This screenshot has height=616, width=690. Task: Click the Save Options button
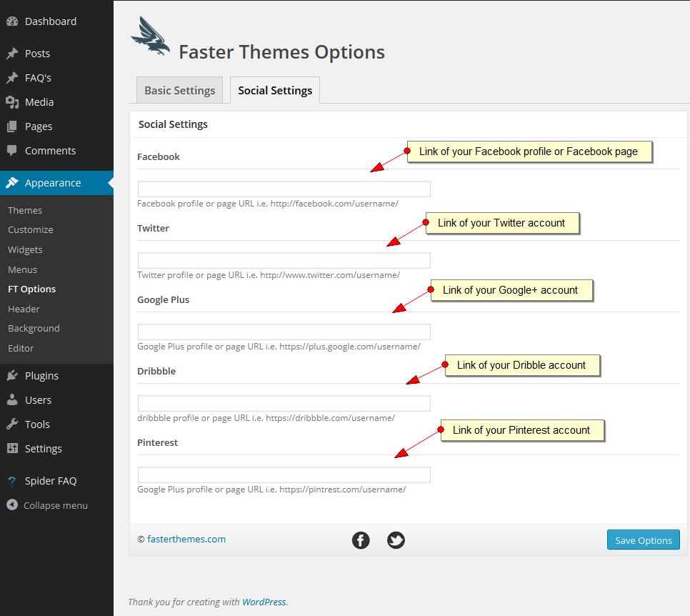tap(644, 540)
